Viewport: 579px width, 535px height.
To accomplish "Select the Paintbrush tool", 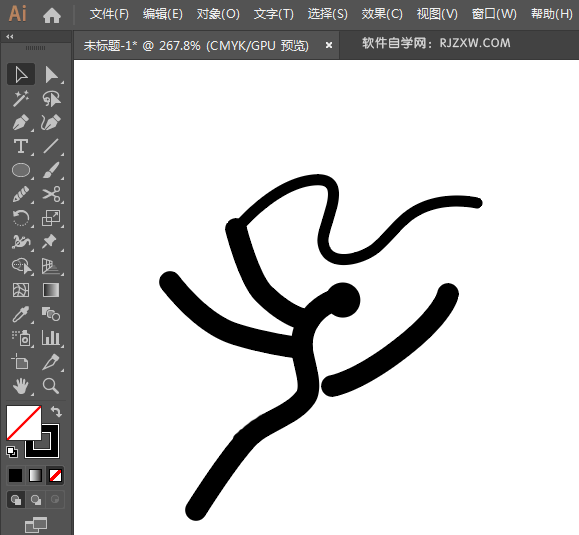I will point(51,170).
